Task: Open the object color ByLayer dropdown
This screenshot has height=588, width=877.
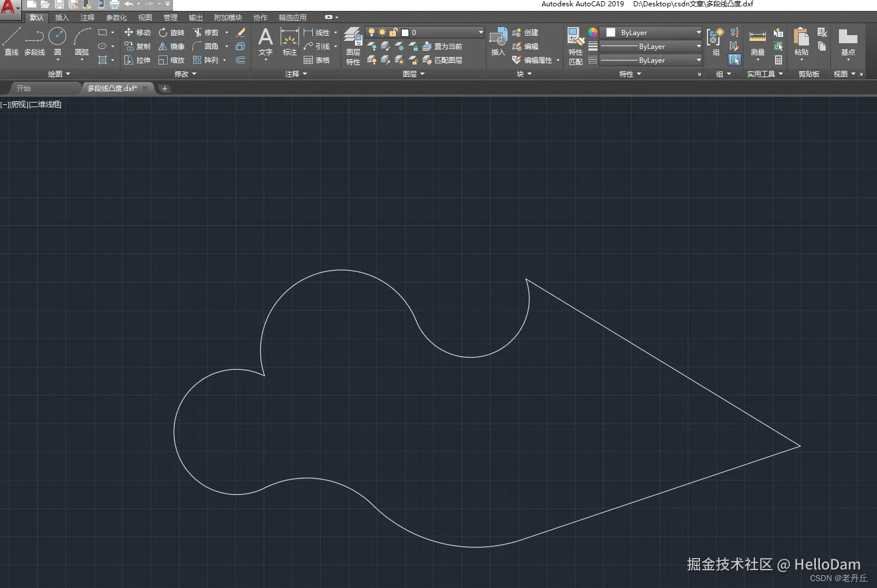Action: click(651, 33)
